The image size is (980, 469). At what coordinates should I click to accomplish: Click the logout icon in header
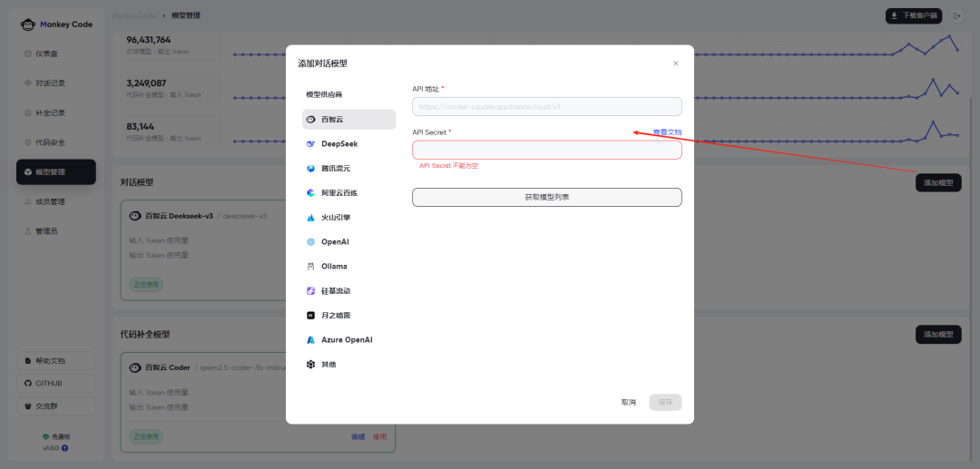956,15
